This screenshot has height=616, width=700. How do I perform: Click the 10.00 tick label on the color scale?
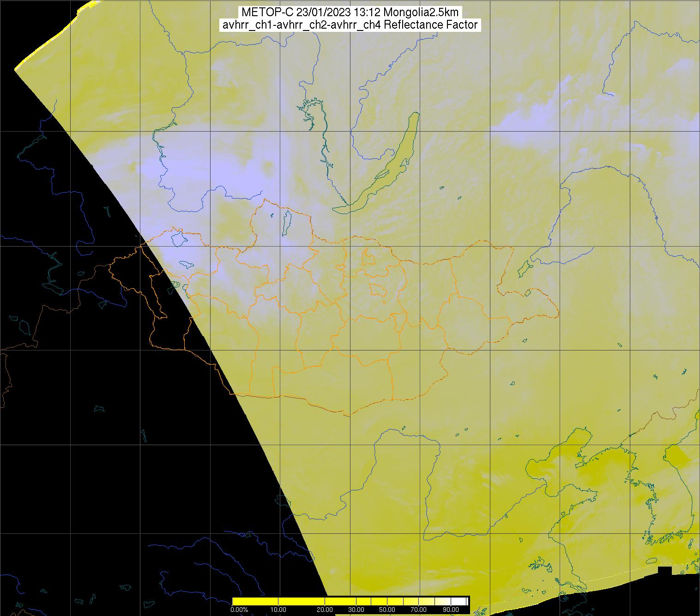(278, 610)
